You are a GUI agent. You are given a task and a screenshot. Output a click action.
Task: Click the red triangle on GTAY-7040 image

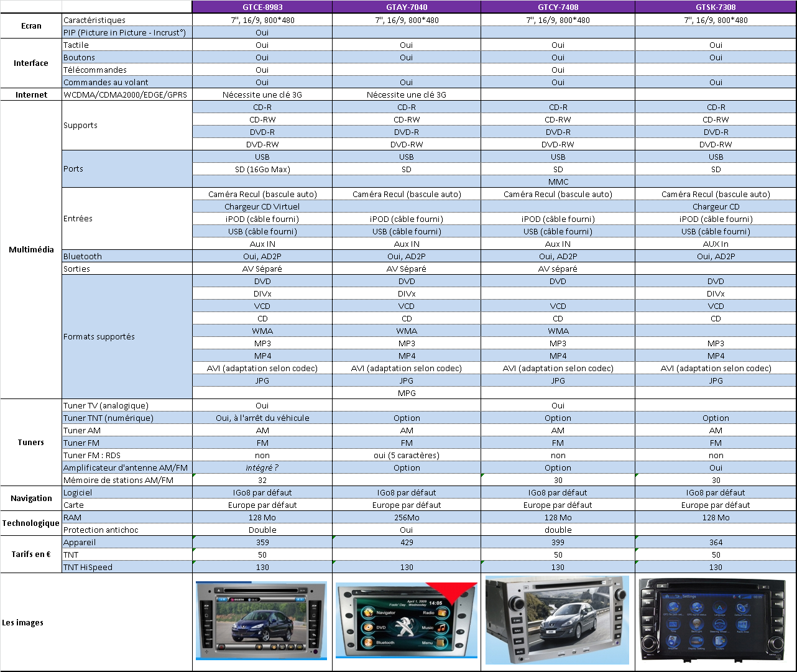click(452, 591)
